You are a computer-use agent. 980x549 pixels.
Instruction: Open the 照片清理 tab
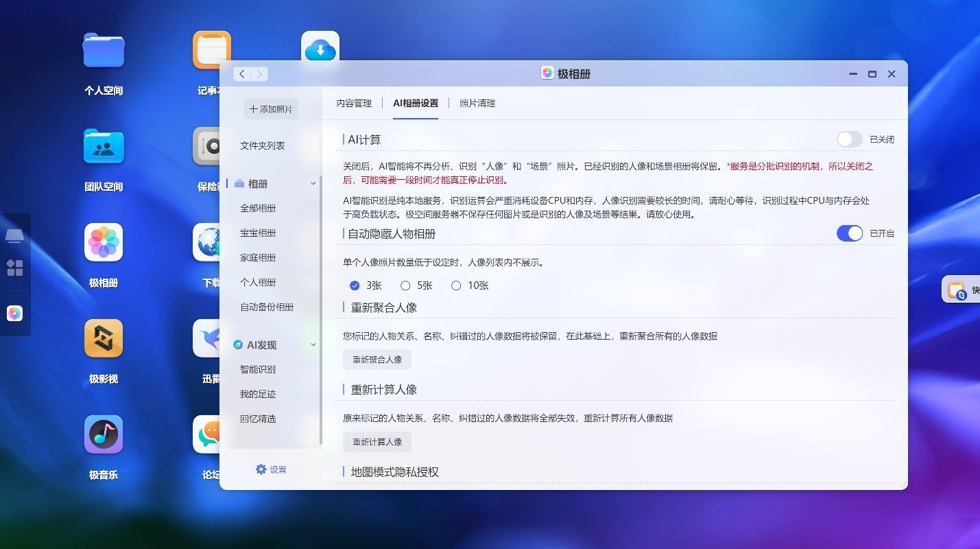477,103
